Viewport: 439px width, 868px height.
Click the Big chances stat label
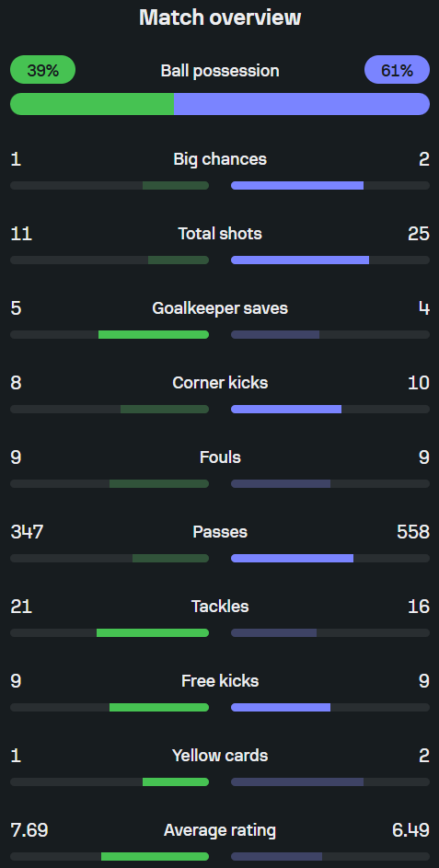220,159
